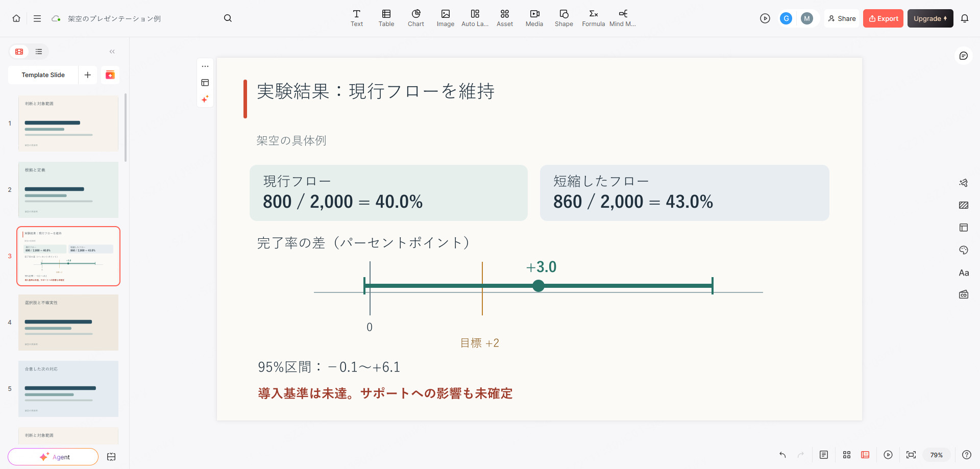Rename the presentation title field
This screenshot has height=469, width=980.
point(114,18)
